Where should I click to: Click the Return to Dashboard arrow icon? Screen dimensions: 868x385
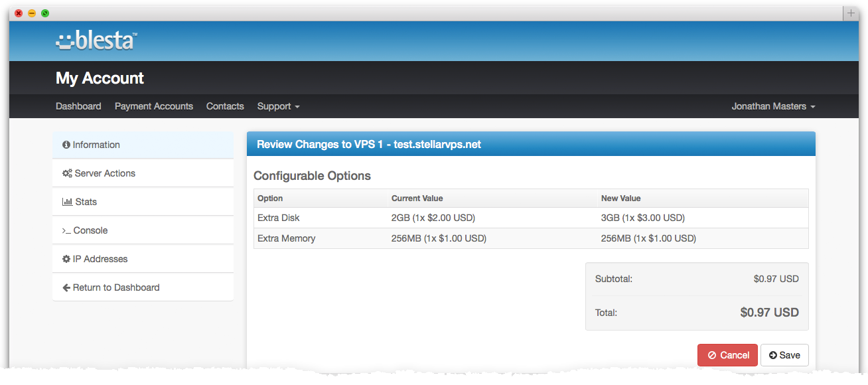[65, 287]
